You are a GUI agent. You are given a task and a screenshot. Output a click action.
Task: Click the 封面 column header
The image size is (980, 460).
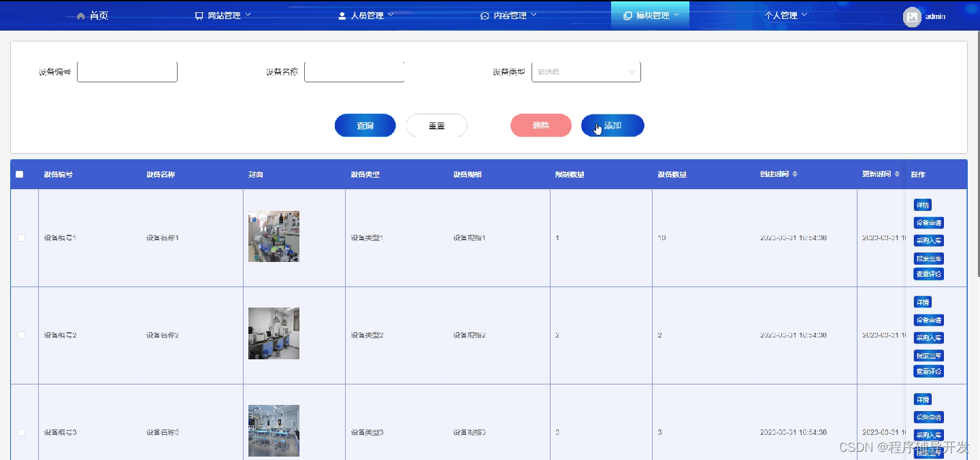point(256,175)
